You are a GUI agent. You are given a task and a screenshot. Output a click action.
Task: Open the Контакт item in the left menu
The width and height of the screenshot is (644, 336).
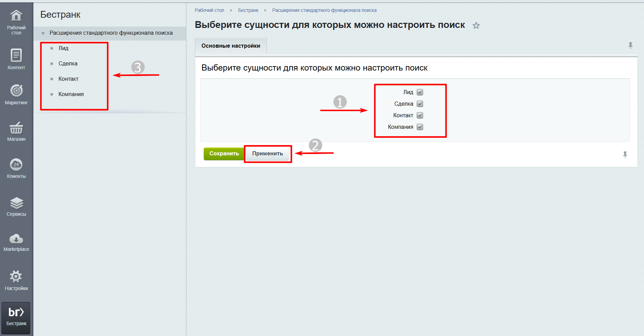coord(68,79)
